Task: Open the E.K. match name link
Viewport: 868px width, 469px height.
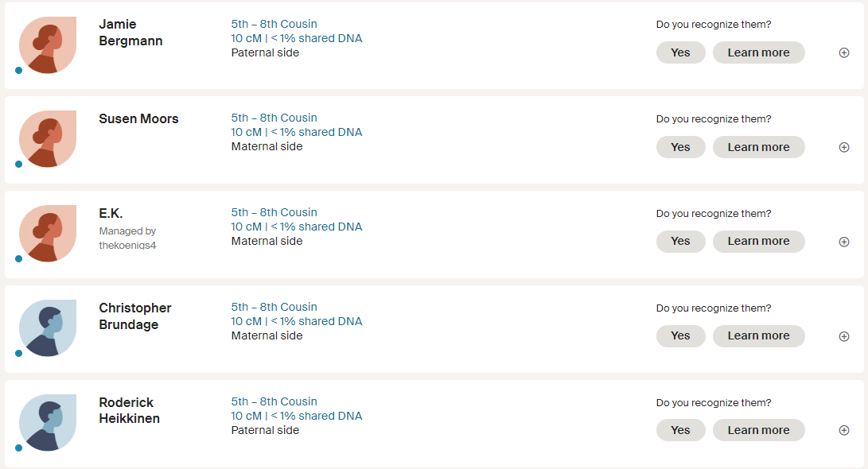Action: pyautogui.click(x=111, y=214)
